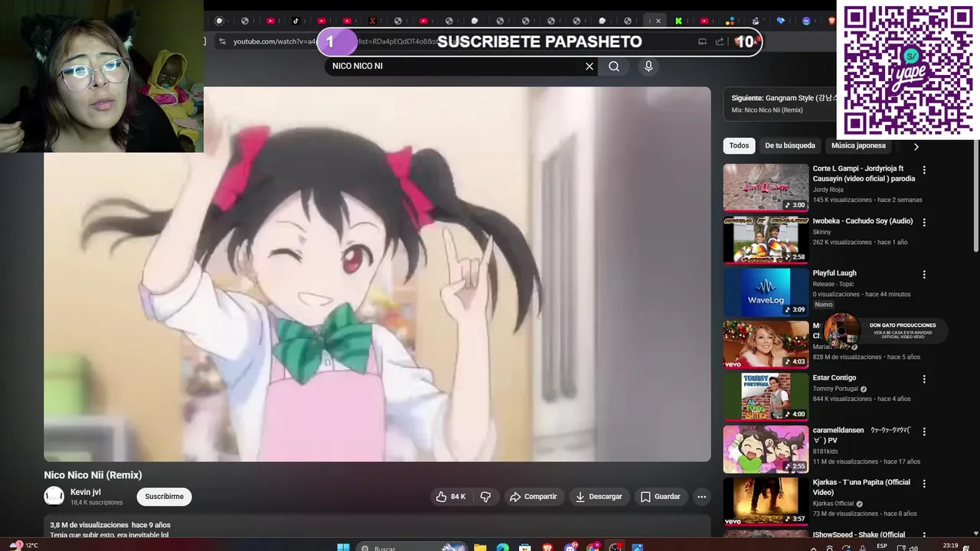Image resolution: width=980 pixels, height=551 pixels.
Task: Click the Jordy Rioja channel name
Action: click(828, 190)
